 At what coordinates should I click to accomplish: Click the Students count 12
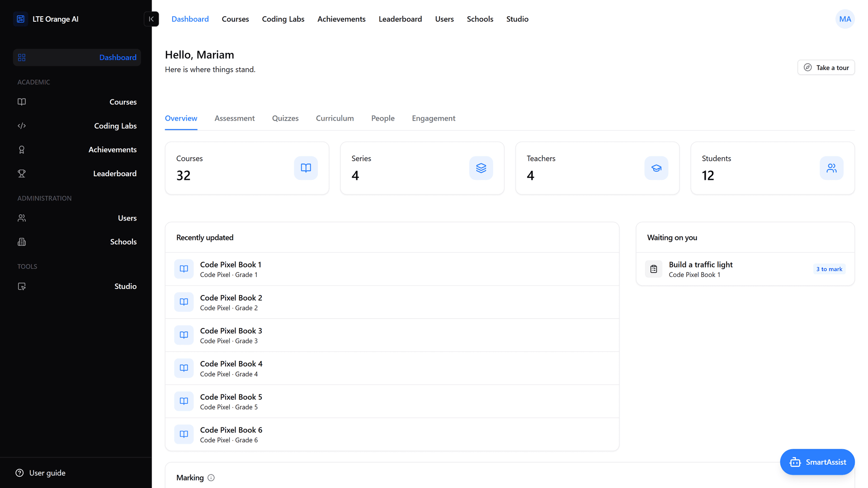click(x=708, y=175)
